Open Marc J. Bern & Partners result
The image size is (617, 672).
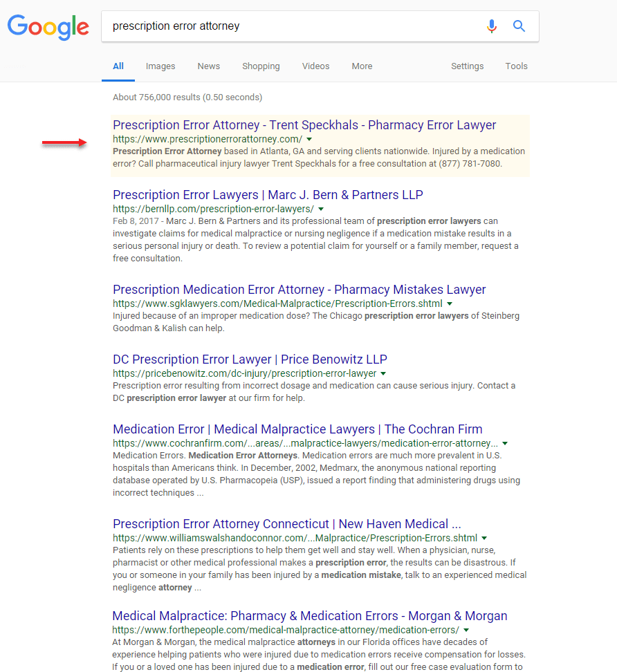point(268,194)
